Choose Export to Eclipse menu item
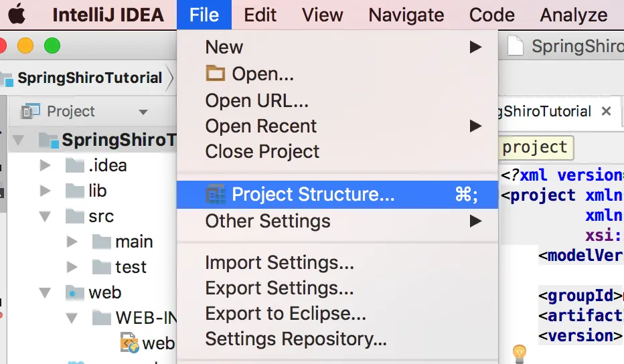Image resolution: width=624 pixels, height=364 pixels. [285, 313]
